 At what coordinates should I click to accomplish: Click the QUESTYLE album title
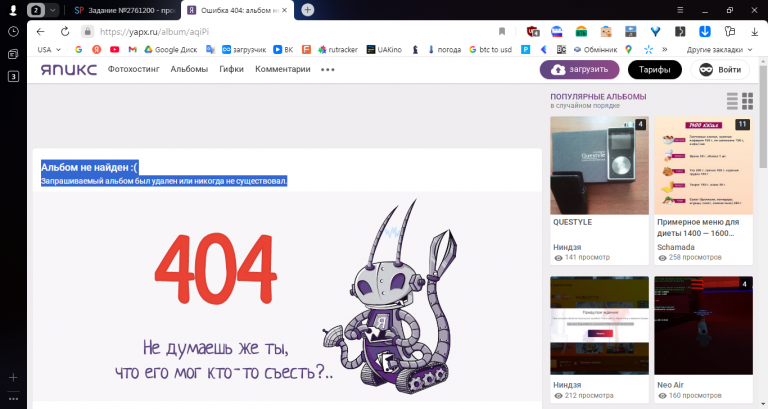click(x=573, y=222)
